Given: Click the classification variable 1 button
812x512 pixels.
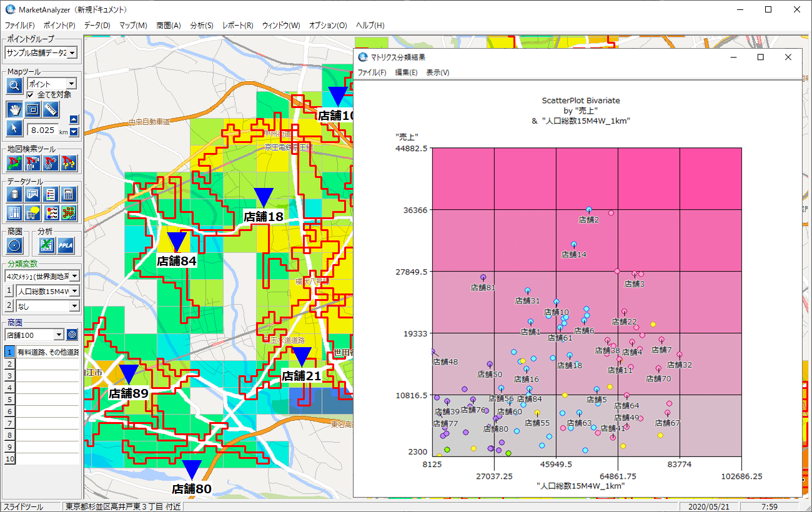Looking at the screenshot, I should pyautogui.click(x=9, y=291).
